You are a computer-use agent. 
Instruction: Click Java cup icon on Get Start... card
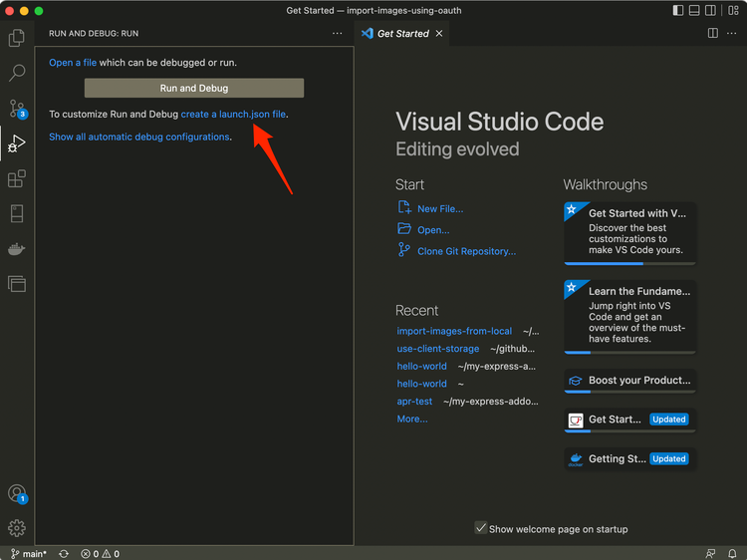pyautogui.click(x=576, y=420)
